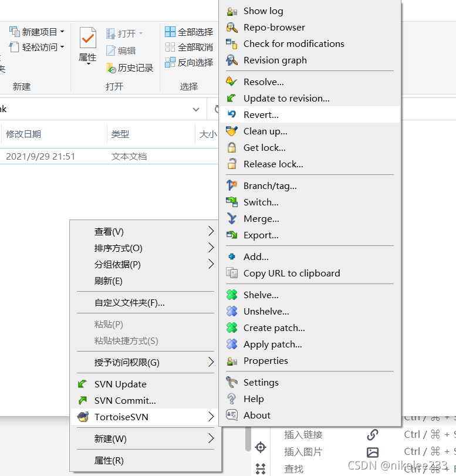This screenshot has width=456, height=476.
Task: Expand the 授予访问权限(G) submenu arrow
Action: click(x=211, y=362)
